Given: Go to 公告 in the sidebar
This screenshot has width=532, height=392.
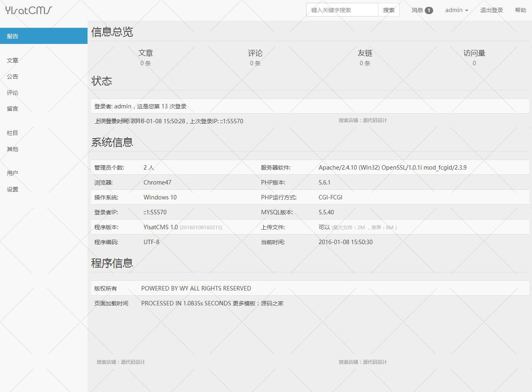Looking at the screenshot, I should click(x=13, y=76).
